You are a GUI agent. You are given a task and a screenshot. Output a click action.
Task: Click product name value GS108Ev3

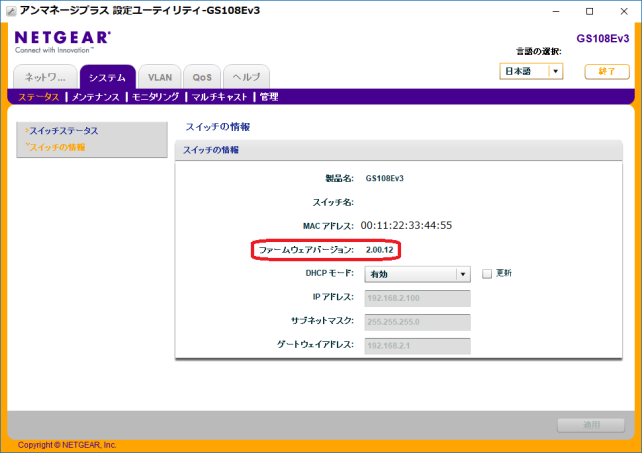point(384,178)
